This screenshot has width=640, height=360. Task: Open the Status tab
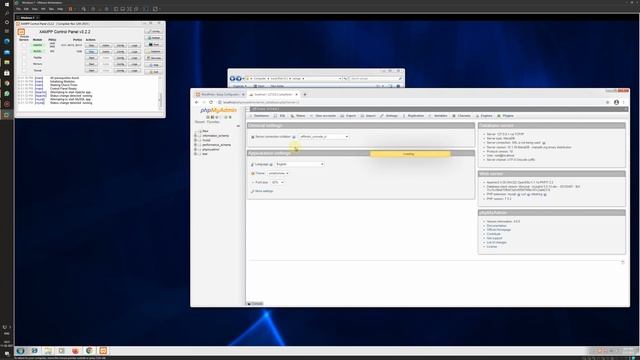point(298,116)
